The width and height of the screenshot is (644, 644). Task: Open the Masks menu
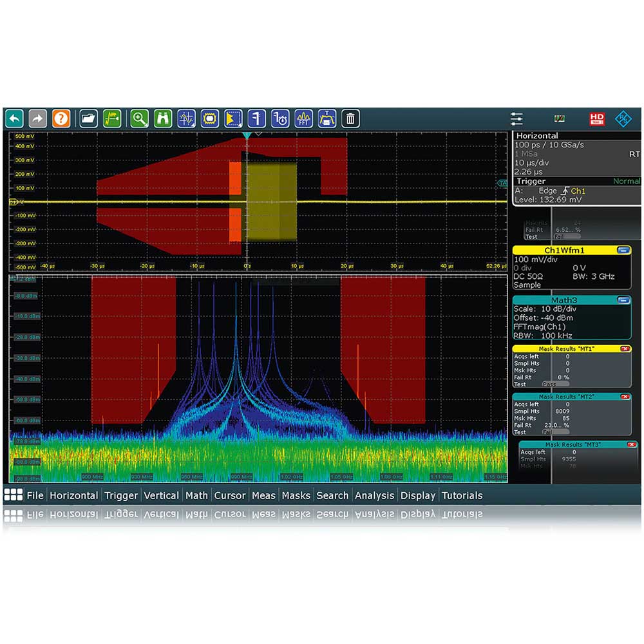296,495
